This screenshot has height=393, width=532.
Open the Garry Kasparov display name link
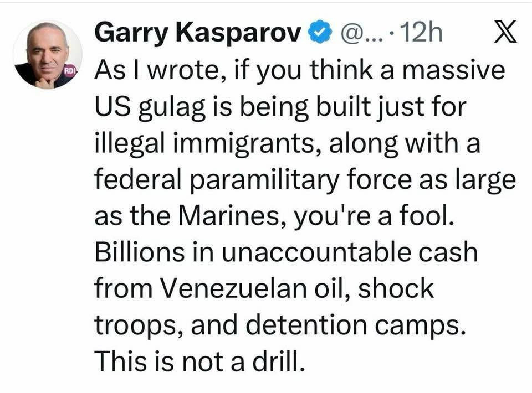(198, 34)
